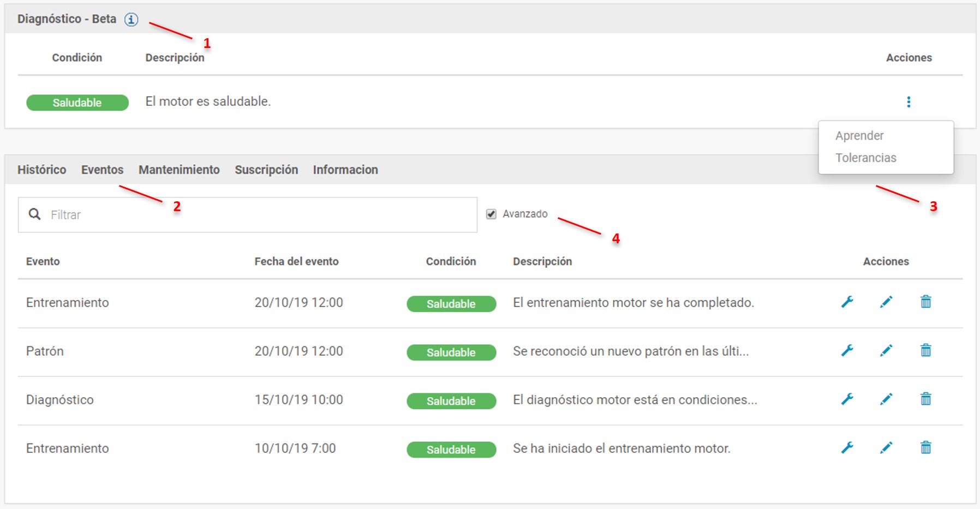Click the info icon beside Diagnóstico - Beta
This screenshot has width=980, height=509.
pos(131,20)
